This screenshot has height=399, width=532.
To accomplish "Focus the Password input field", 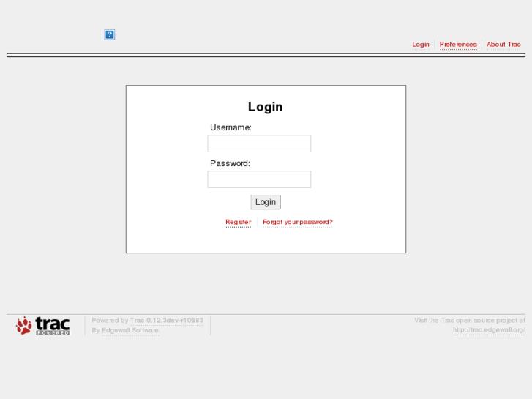I will 259,179.
